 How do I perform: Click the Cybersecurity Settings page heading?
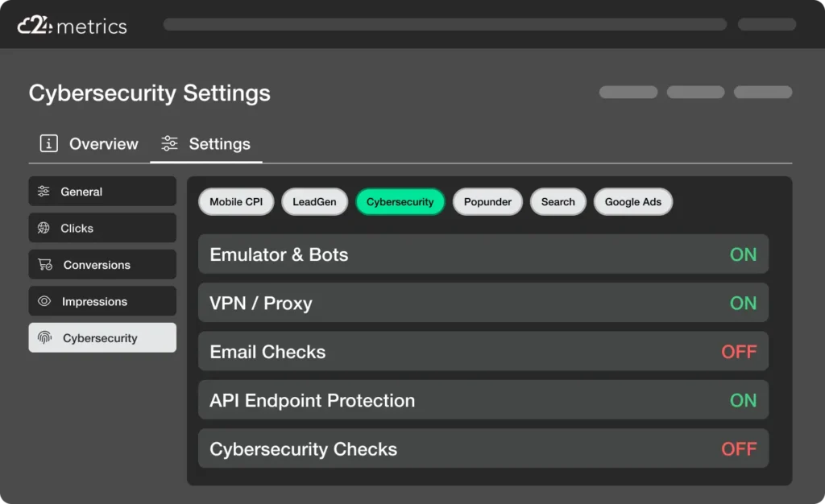(x=149, y=93)
